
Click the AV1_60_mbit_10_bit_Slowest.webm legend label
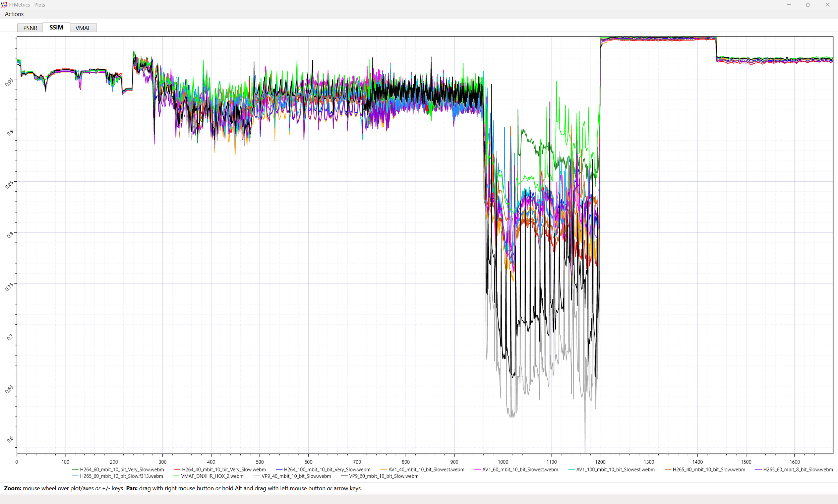[x=520, y=469]
